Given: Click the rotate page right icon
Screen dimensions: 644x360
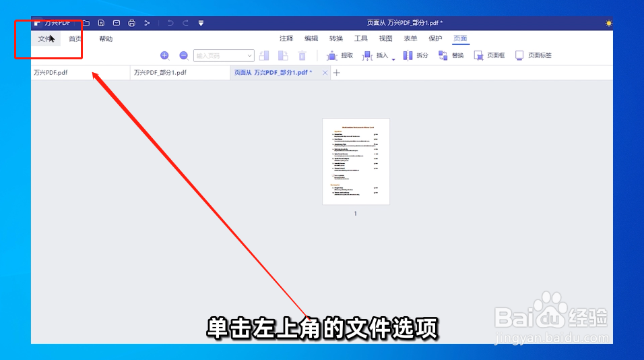Looking at the screenshot, I should 283,55.
